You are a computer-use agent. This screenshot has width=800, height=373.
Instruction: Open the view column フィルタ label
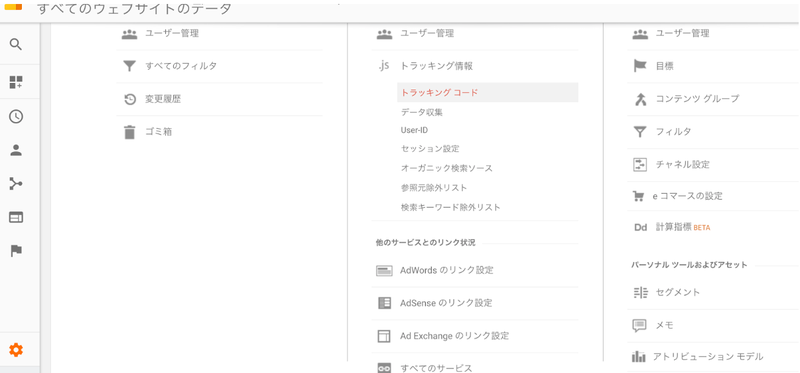pyautogui.click(x=673, y=132)
